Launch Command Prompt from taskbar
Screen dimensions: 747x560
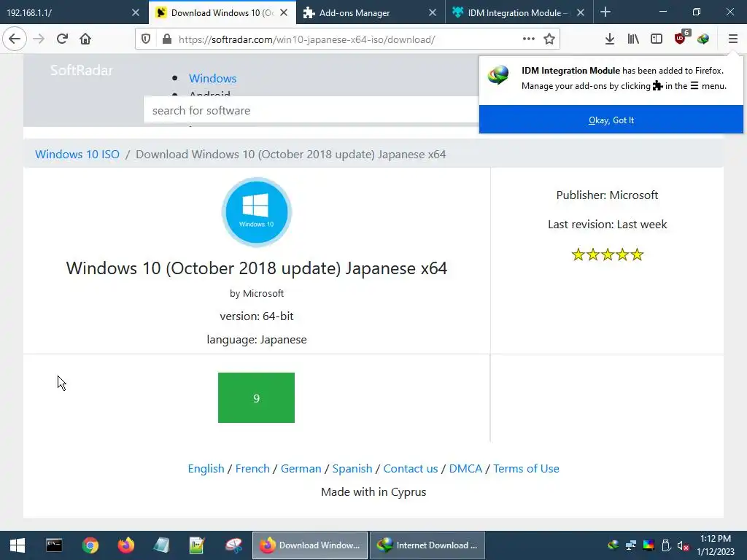click(54, 545)
